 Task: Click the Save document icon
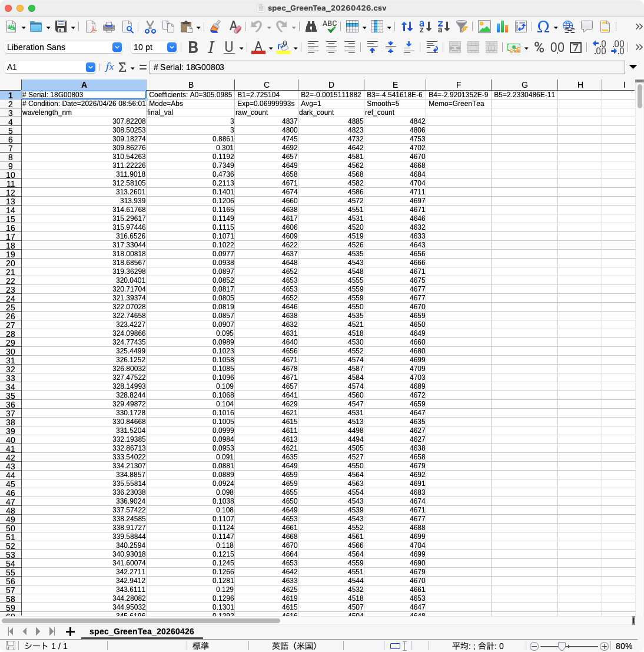point(61,27)
